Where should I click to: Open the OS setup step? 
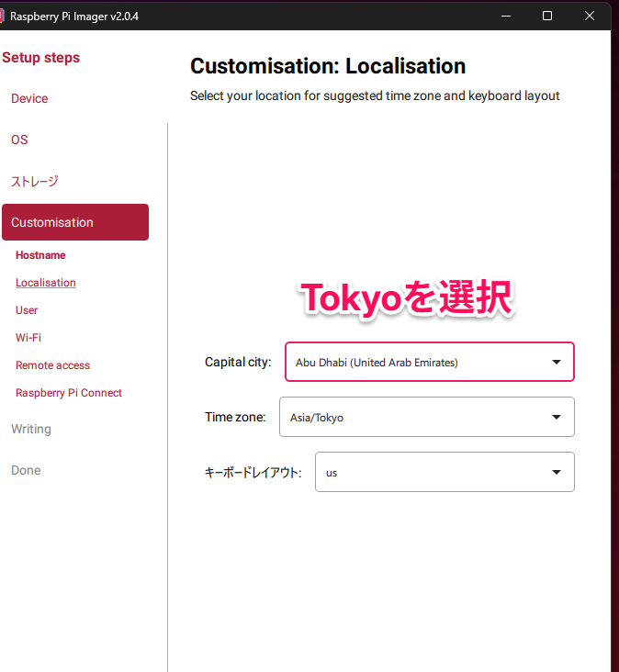[19, 140]
